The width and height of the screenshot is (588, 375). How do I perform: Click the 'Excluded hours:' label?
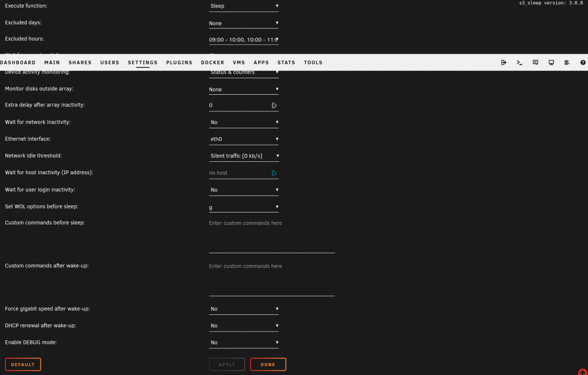[x=24, y=39]
